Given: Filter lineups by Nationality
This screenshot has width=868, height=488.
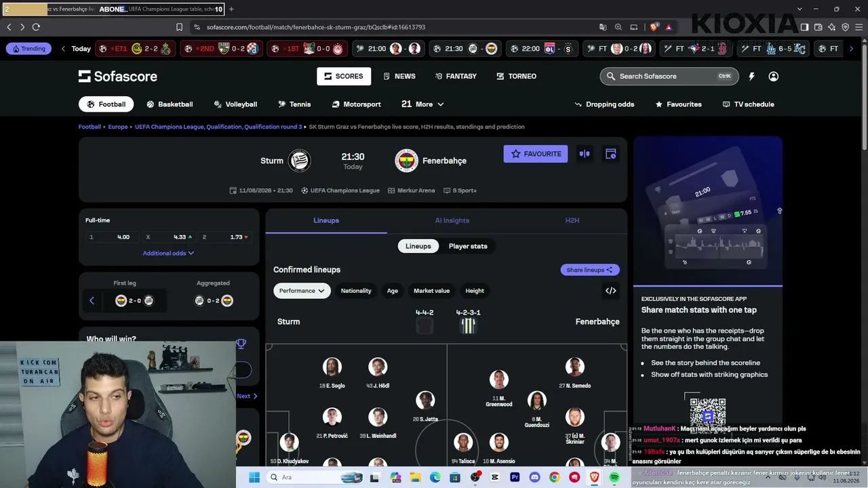Looking at the screenshot, I should (x=356, y=291).
